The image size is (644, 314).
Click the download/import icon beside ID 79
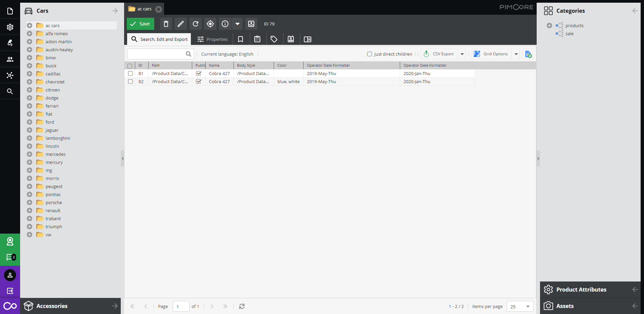pyautogui.click(x=251, y=24)
